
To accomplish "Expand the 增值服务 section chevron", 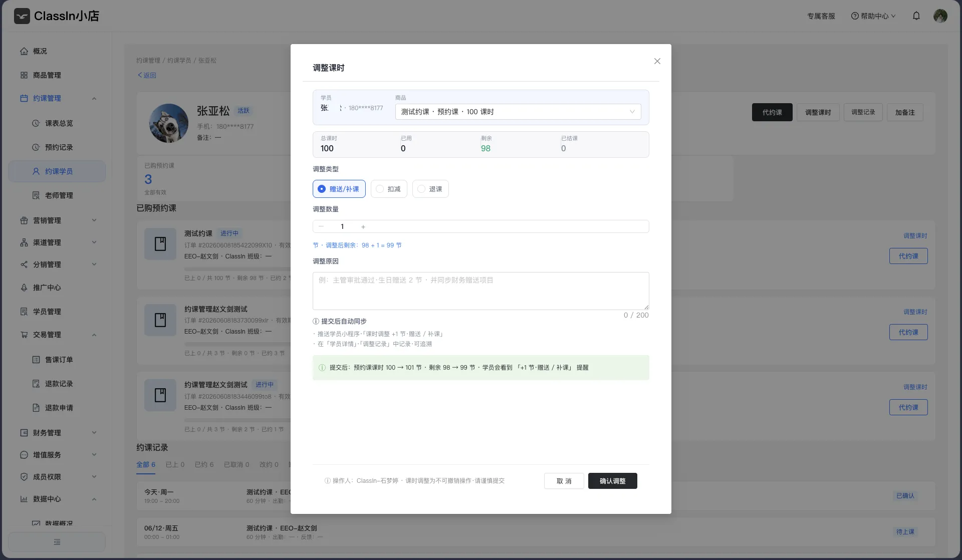I will [94, 455].
